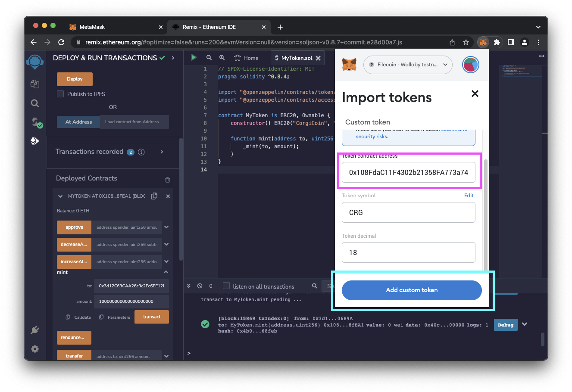The width and height of the screenshot is (572, 392).
Task: Expand the Deploy & Run panel header arrow
Action: click(x=173, y=58)
